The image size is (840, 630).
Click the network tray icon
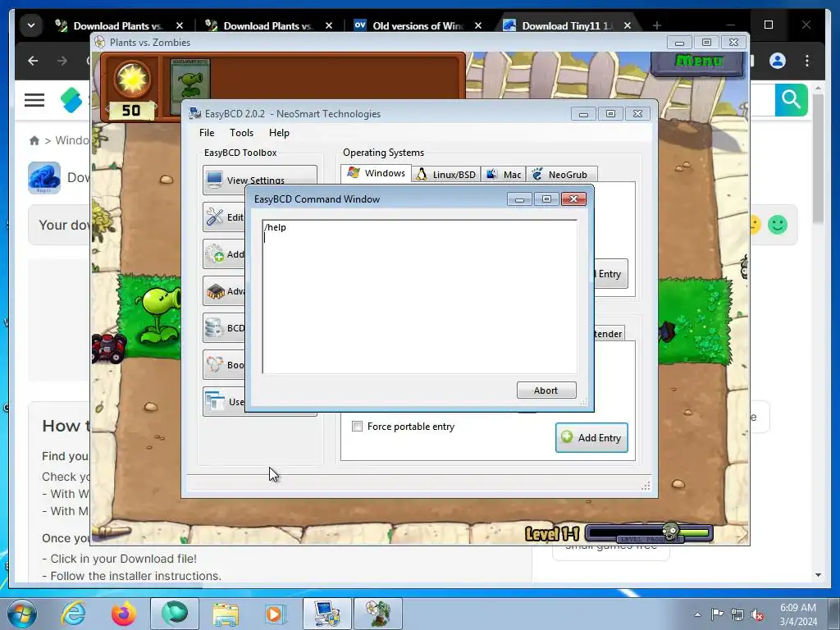pos(737,614)
